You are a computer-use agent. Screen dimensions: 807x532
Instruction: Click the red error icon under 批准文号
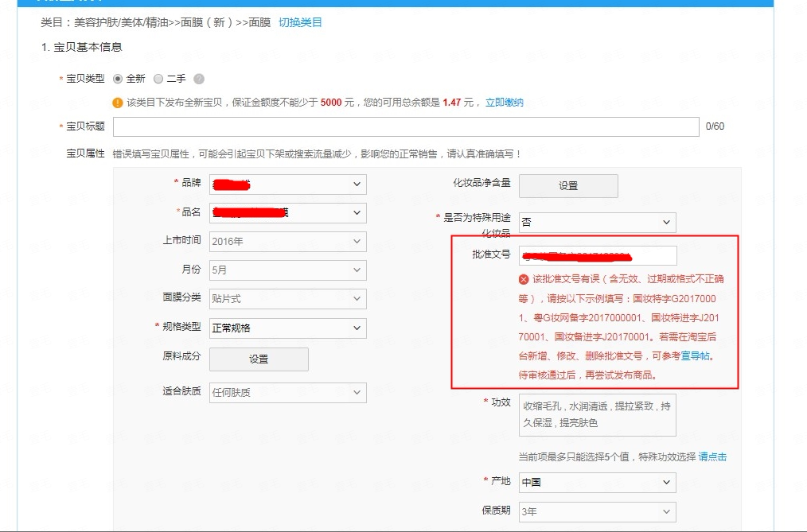coord(524,279)
